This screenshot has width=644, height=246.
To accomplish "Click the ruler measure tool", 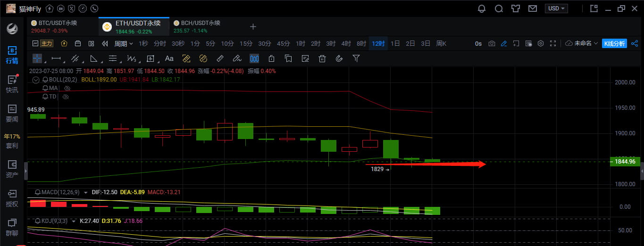I will [x=219, y=58].
